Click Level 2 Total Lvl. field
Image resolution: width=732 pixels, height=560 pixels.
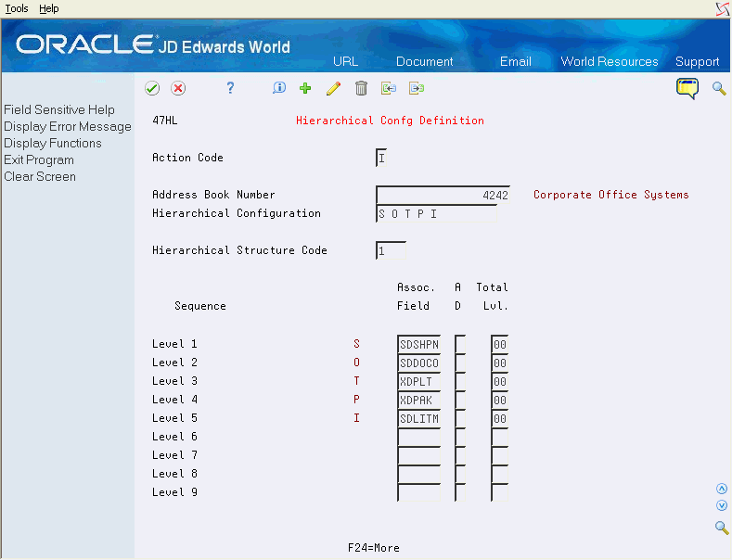pyautogui.click(x=499, y=363)
